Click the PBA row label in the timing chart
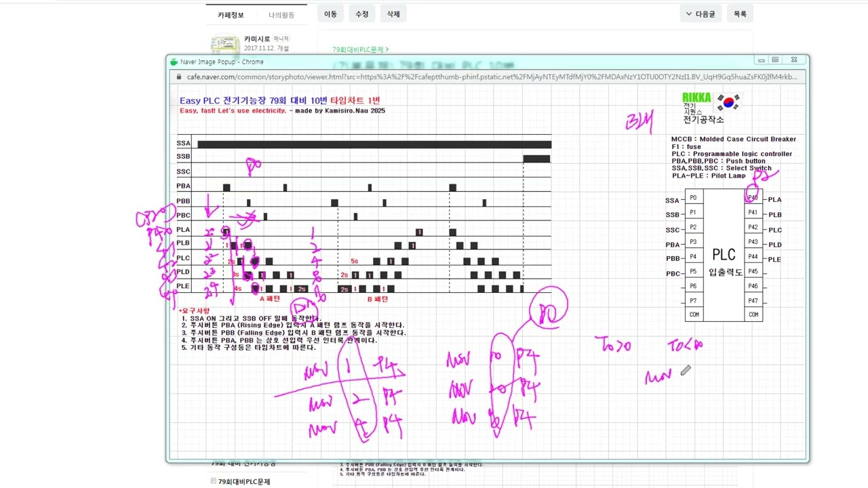Screen dimensions: 868x488 tap(183, 186)
